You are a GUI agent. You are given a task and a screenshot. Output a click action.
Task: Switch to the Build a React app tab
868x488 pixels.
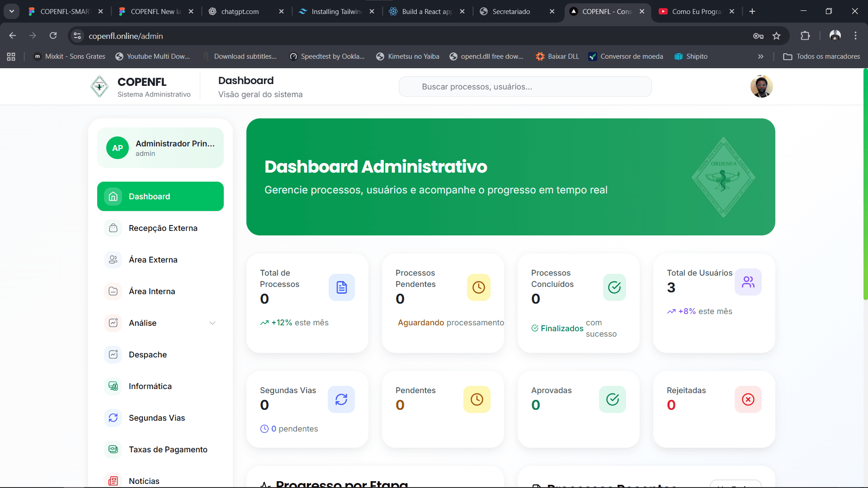pos(427,11)
